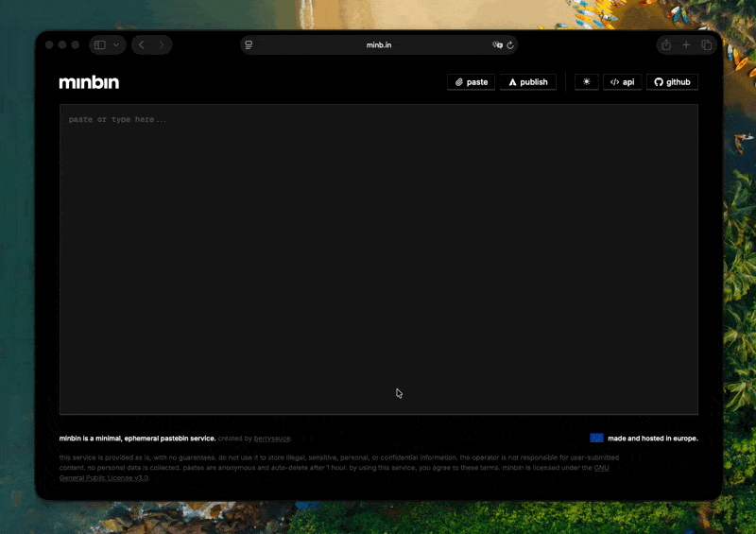This screenshot has width=756, height=534.
Task: Click inside the paste text area
Action: [x=378, y=255]
